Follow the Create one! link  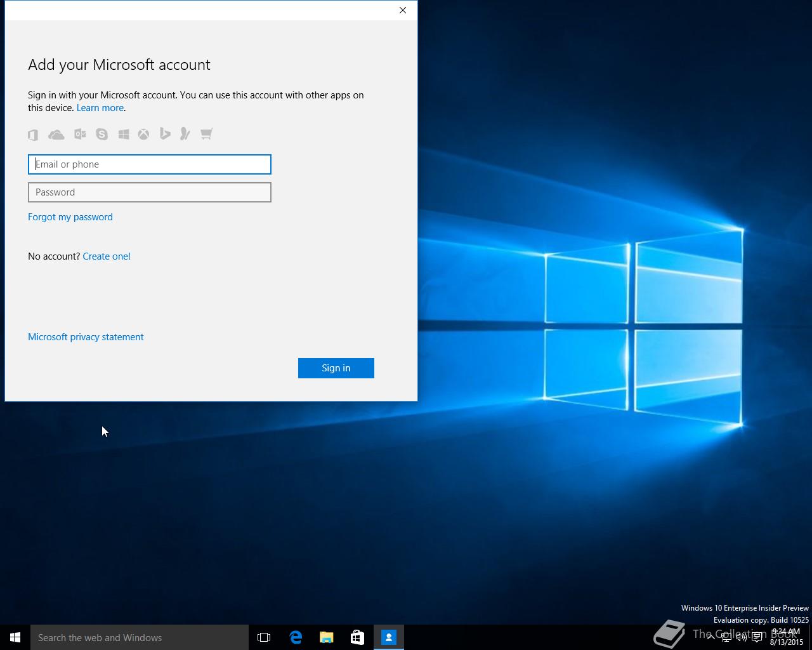107,256
